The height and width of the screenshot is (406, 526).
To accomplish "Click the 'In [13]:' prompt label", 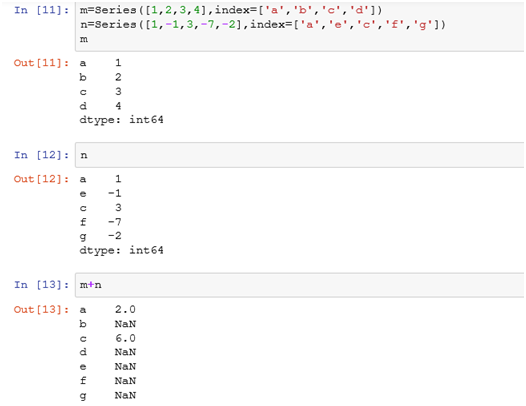I will tap(42, 285).
